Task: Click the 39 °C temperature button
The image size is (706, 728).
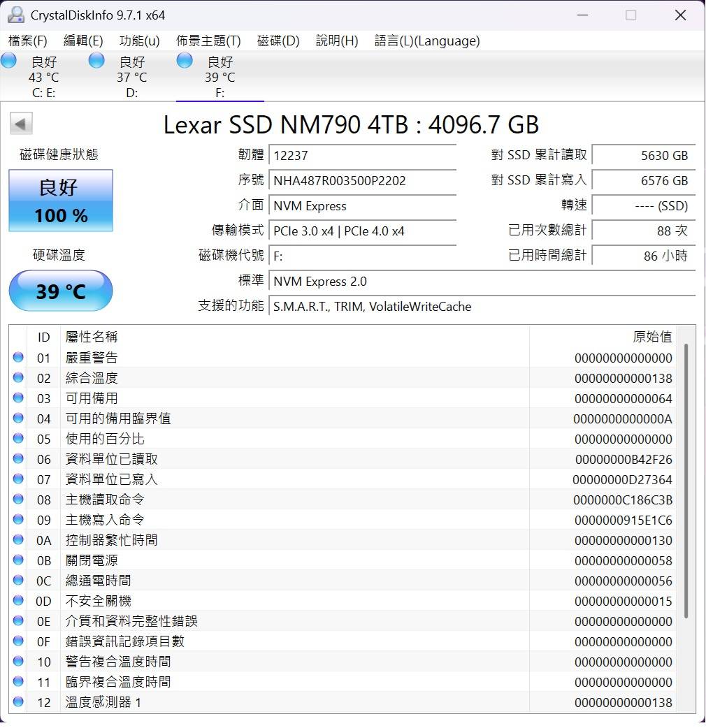Action: [x=61, y=291]
